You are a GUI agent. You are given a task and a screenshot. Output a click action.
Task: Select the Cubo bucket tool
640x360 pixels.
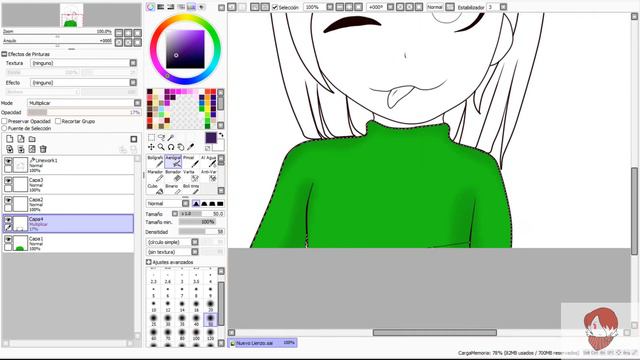coord(155,189)
